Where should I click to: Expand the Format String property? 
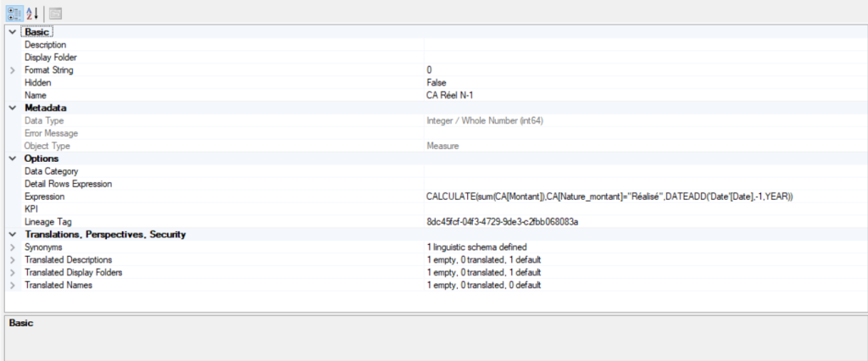click(13, 70)
